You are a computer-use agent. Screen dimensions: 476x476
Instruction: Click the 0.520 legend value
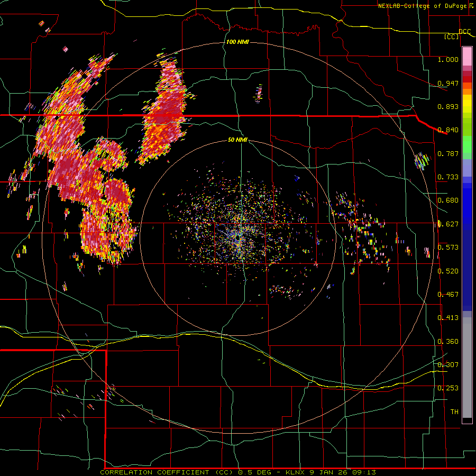pyautogui.click(x=448, y=271)
